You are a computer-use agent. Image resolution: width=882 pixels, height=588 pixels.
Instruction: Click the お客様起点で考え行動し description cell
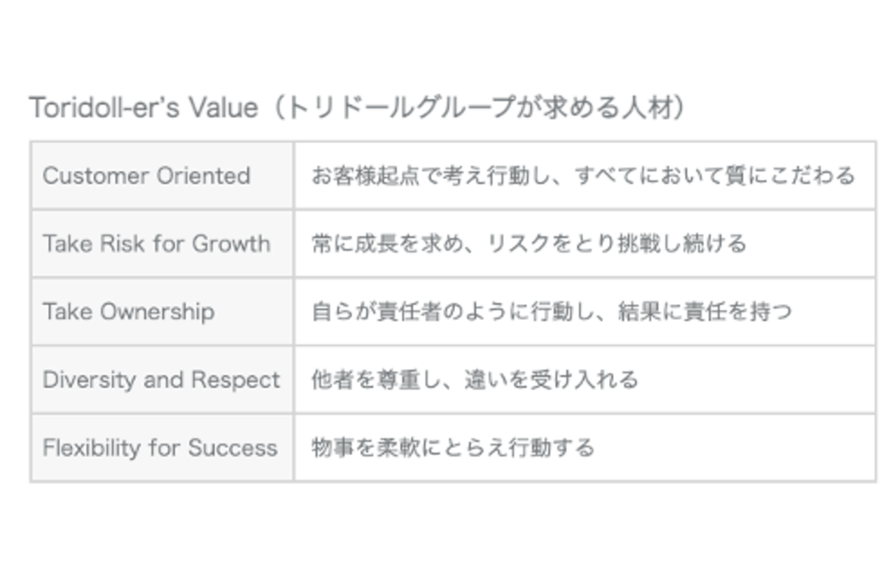[585, 175]
